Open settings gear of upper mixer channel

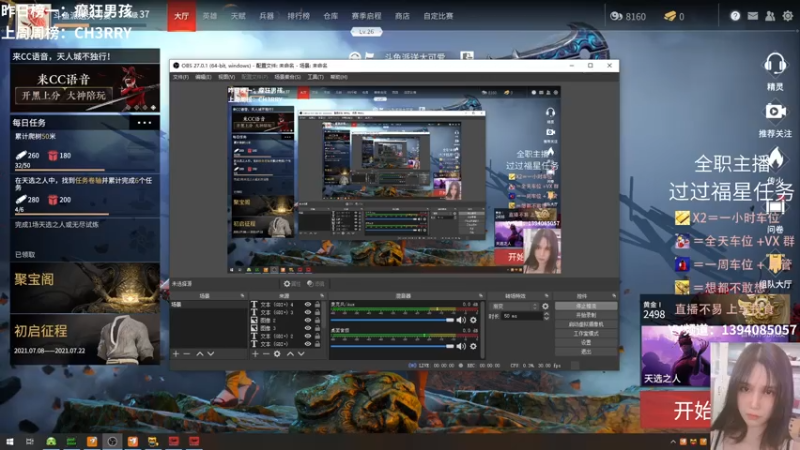coord(473,320)
